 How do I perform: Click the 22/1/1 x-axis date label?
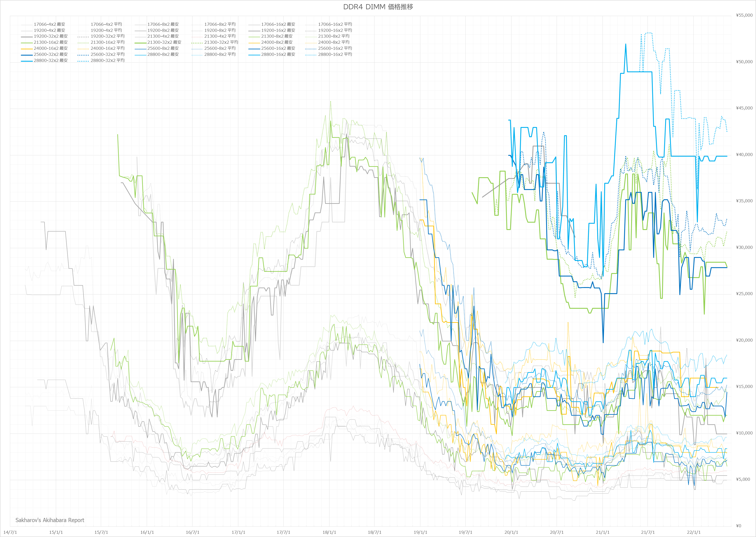pos(693,532)
